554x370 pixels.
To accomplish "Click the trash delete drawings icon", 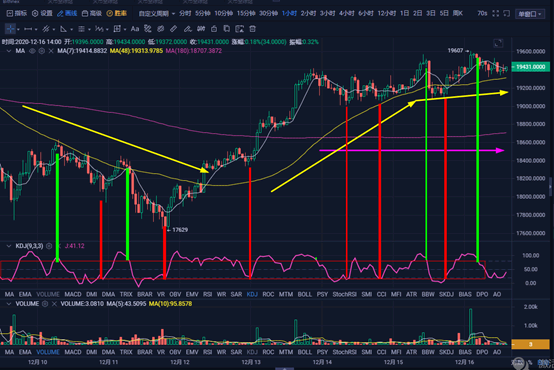I will point(252,29).
